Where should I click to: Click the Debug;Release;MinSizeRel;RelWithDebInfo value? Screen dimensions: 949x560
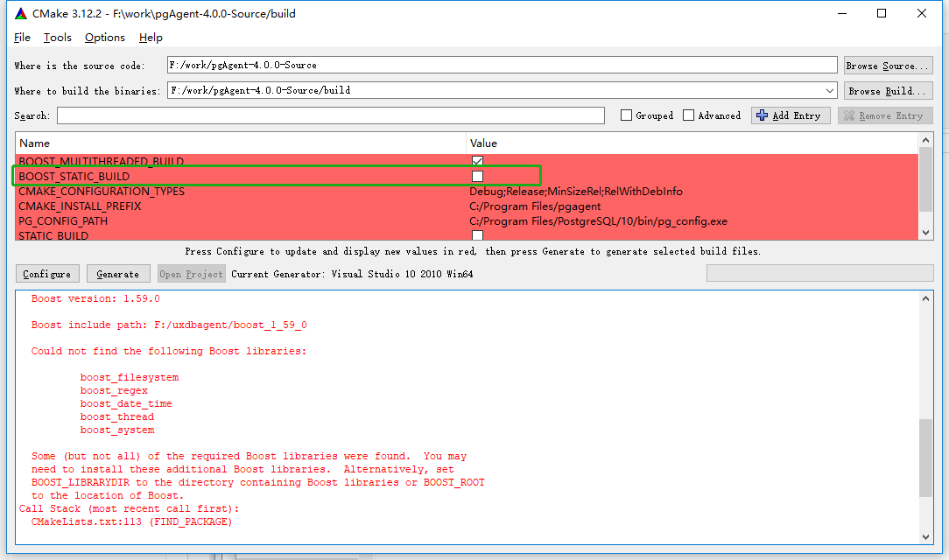tap(575, 191)
